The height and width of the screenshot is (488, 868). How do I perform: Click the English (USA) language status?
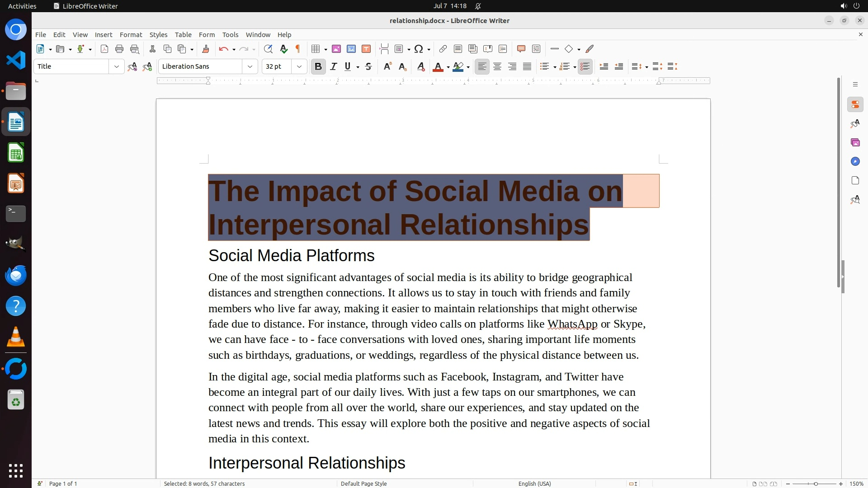pyautogui.click(x=534, y=483)
